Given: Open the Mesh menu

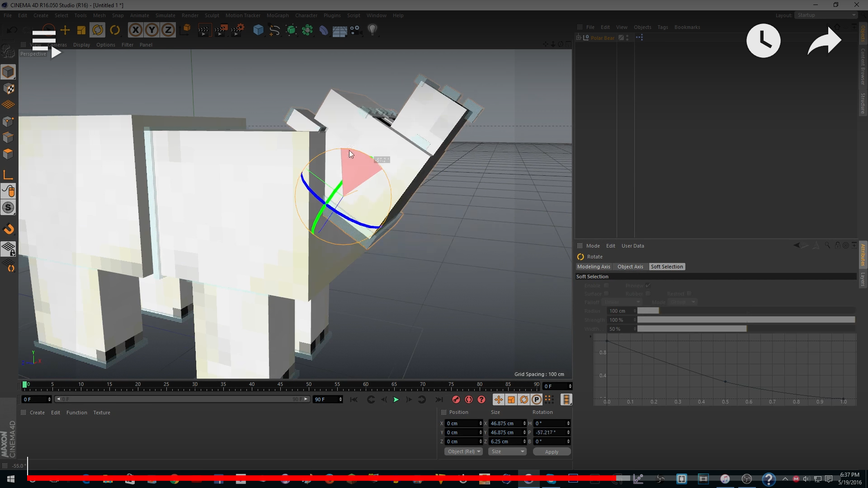Looking at the screenshot, I should pos(99,15).
